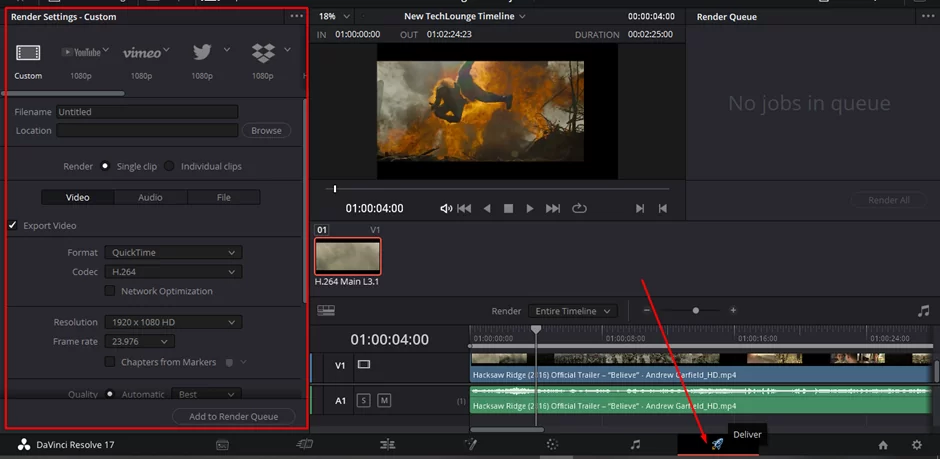Choose the Dropbox 1080p preset icon

pyautogui.click(x=263, y=53)
